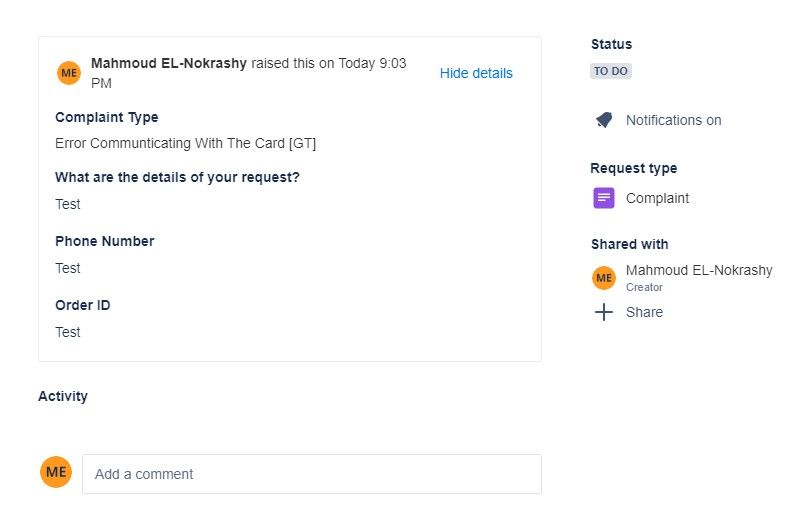This screenshot has width=794, height=506.
Task: Click the Test value under Order ID
Action: pos(68,332)
